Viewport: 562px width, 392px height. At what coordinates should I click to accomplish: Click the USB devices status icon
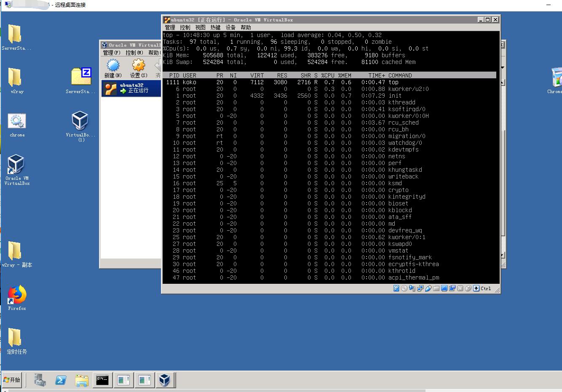click(x=428, y=288)
